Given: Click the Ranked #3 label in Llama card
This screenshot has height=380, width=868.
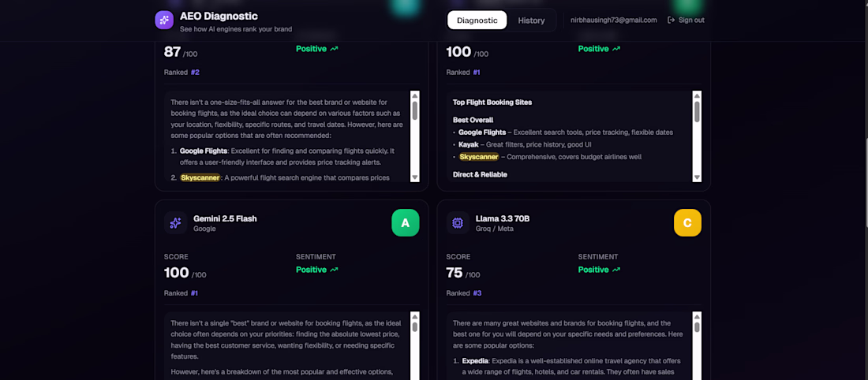Looking at the screenshot, I should point(464,293).
